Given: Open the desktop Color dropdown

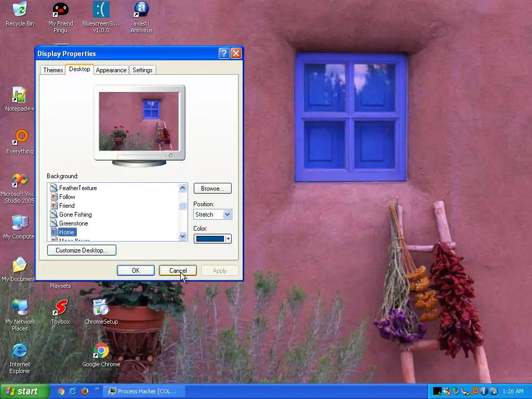Looking at the screenshot, I should [x=212, y=239].
